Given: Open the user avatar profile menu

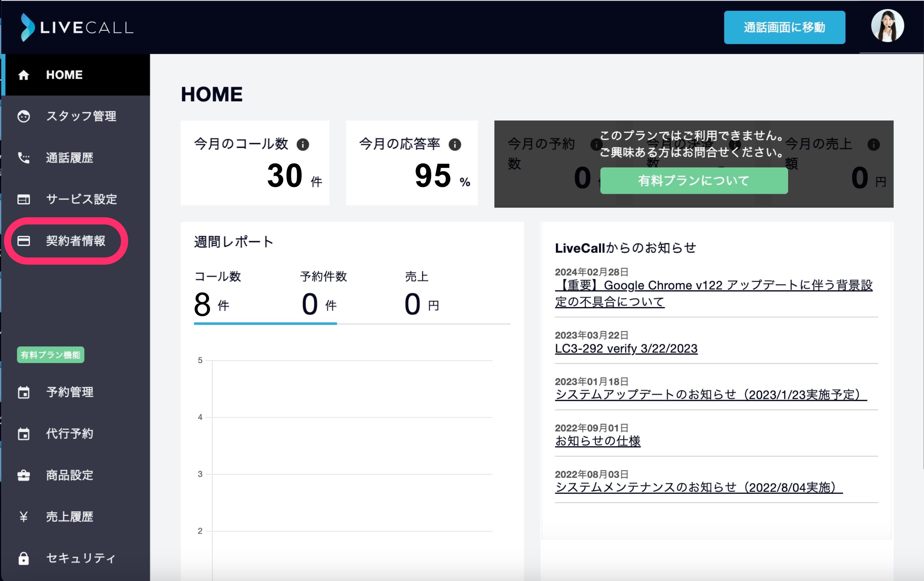Looking at the screenshot, I should click(x=887, y=26).
